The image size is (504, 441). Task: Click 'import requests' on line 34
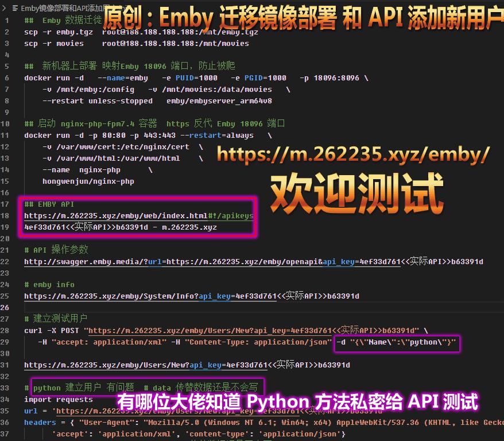[x=59, y=400]
